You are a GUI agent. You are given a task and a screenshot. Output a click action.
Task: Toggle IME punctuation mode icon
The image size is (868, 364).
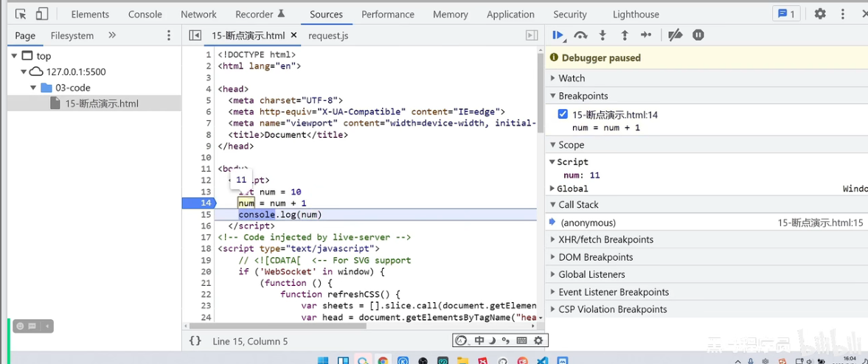(505, 340)
